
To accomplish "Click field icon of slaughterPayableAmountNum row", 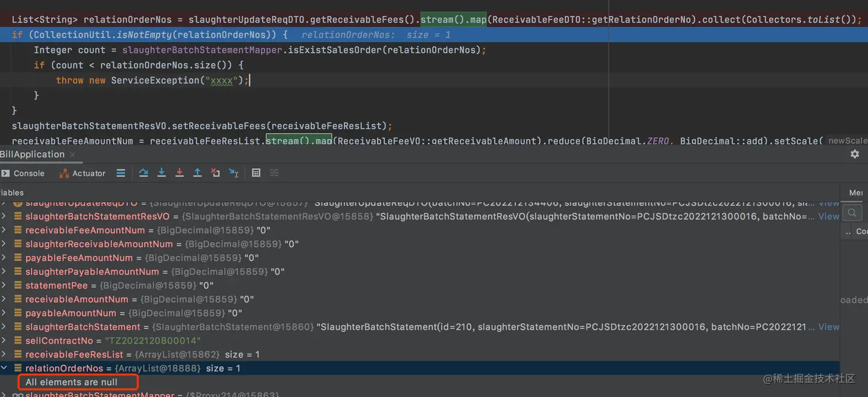I will click(18, 271).
